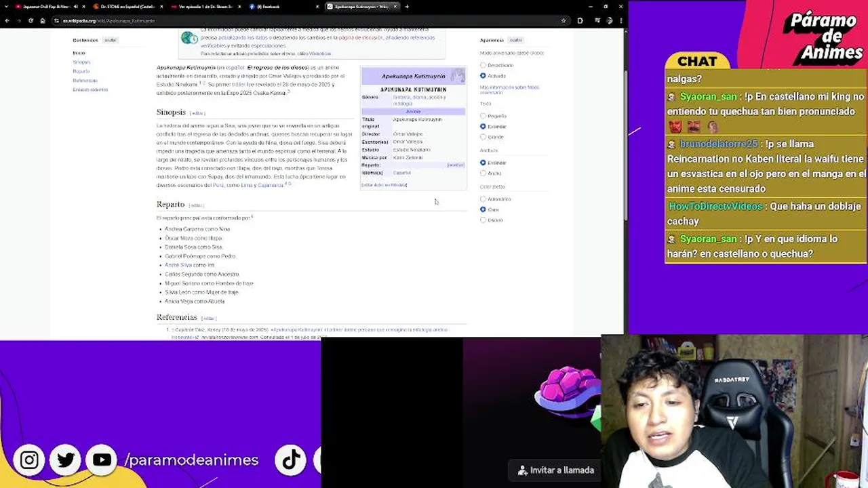Screen dimensions: 868x488
Task: Jump to Referencias in the contents sidebar
Action: pos(85,81)
